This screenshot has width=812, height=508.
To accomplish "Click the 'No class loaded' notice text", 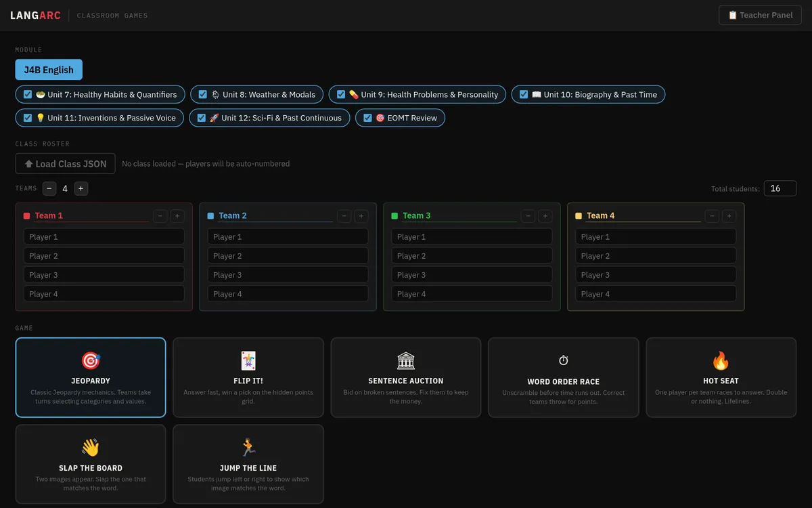I will click(206, 164).
